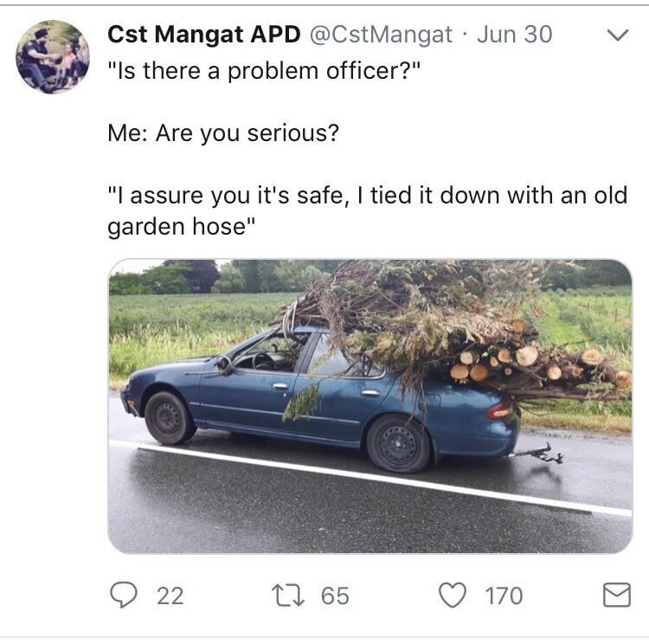
Task: Open Cst Mangat's round profile avatar
Action: [x=53, y=57]
